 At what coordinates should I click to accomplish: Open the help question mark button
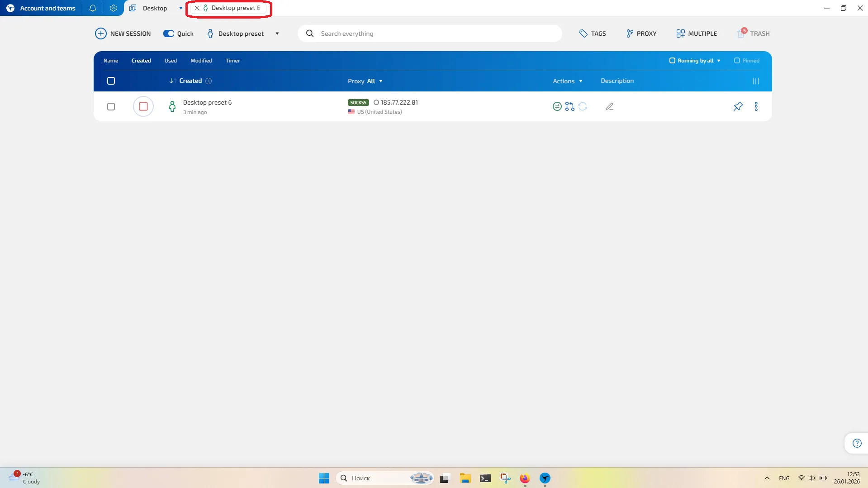[857, 443]
